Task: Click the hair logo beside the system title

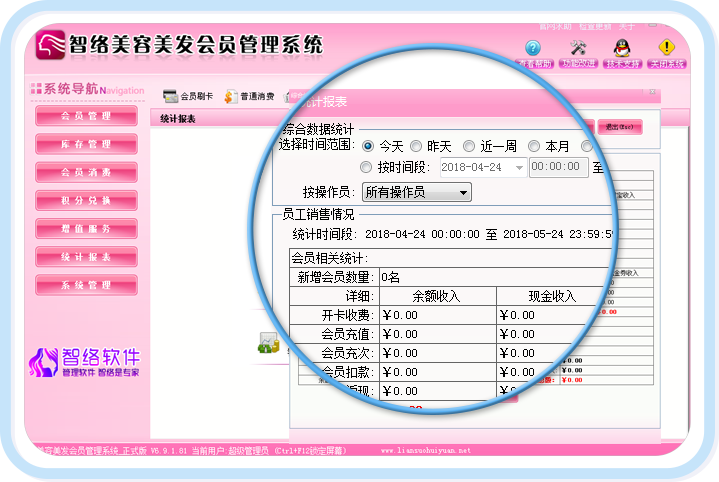Action: tap(50, 45)
